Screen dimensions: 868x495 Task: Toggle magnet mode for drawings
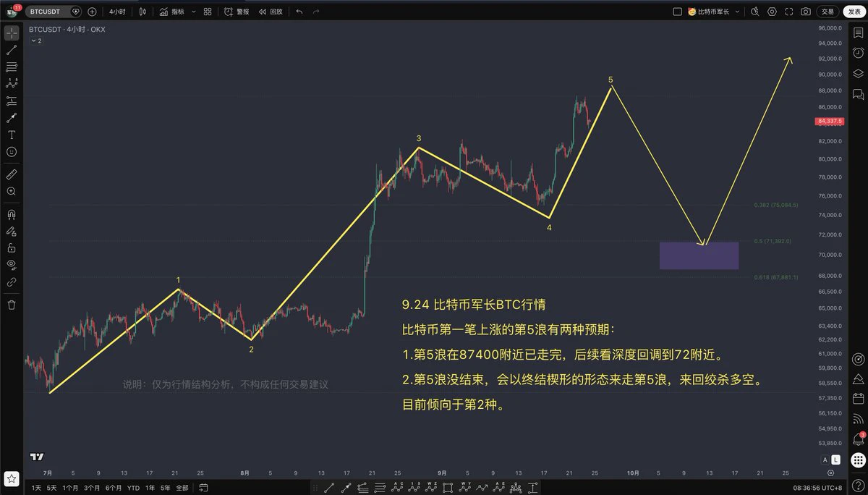[x=12, y=215]
